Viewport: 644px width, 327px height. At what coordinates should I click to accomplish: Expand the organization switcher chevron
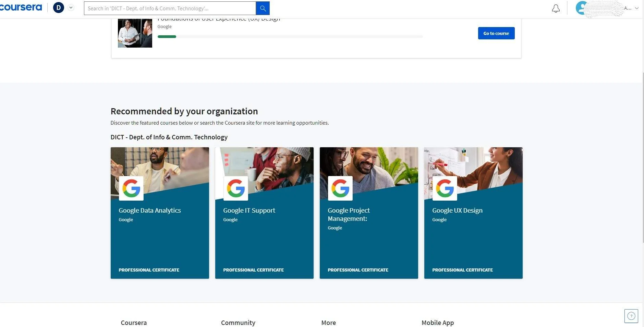(71, 8)
